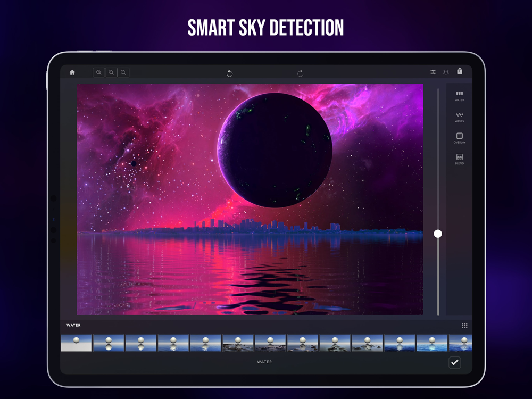Select the Blend tool in right sidebar
Image resolution: width=532 pixels, height=399 pixels.
click(460, 160)
